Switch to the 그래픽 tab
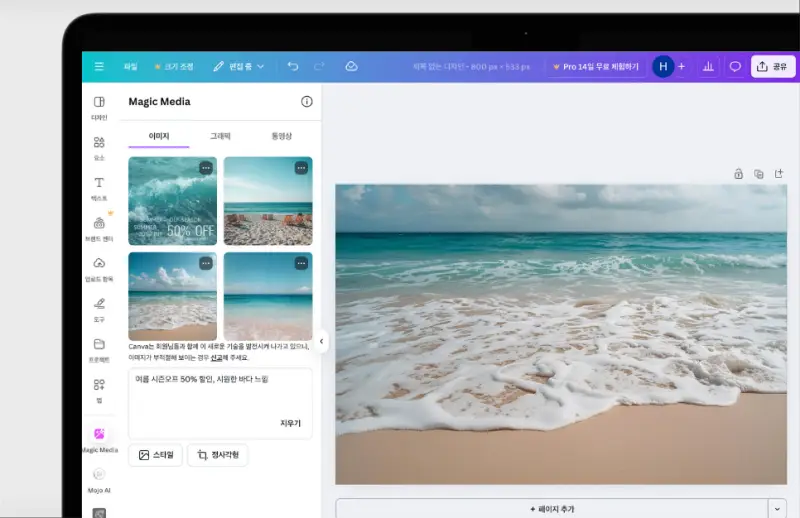The width and height of the screenshot is (800, 518). (220, 136)
